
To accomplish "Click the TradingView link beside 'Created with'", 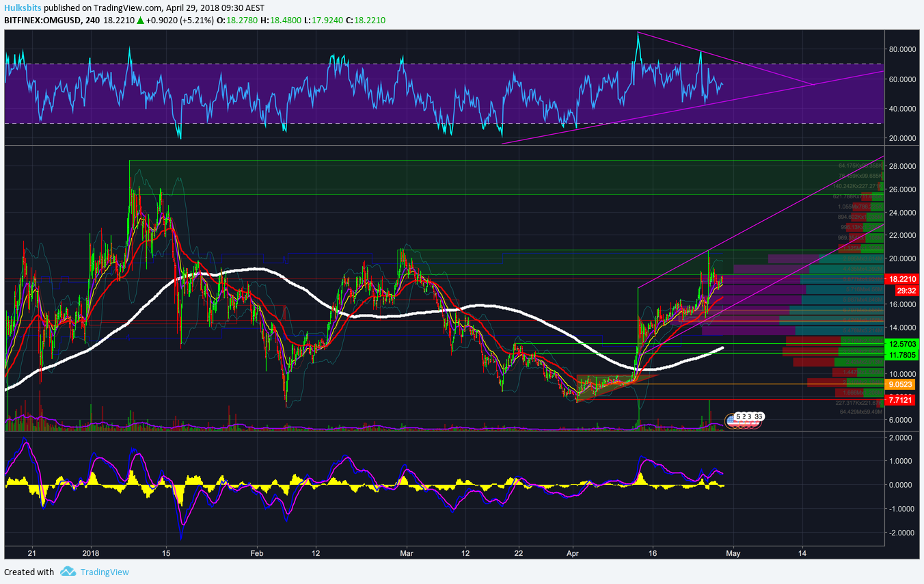I will pos(105,572).
